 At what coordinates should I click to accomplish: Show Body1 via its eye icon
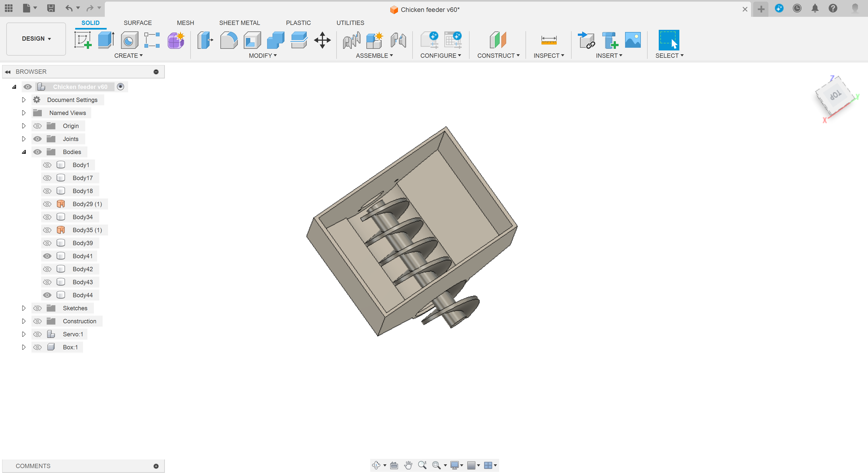47,165
